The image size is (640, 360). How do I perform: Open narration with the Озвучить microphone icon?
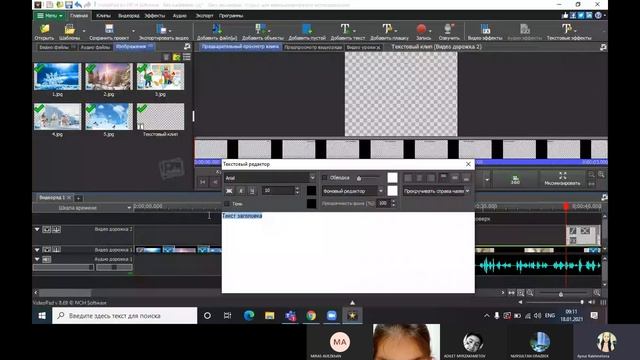click(449, 32)
